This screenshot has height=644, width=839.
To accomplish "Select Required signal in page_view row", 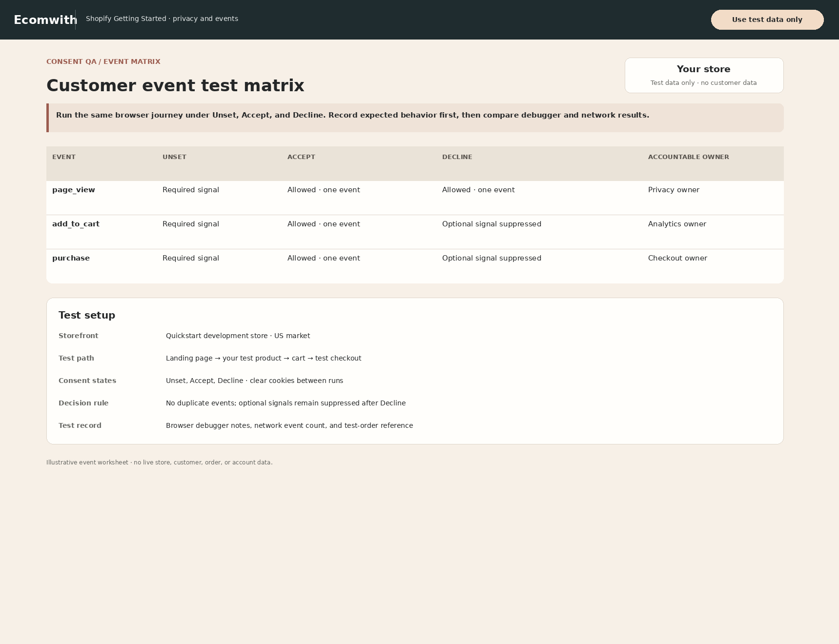I will pos(191,190).
